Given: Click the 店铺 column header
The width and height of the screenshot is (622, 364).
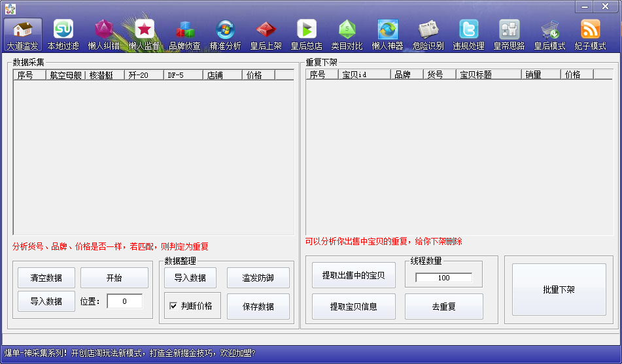Looking at the screenshot, I should [x=222, y=75].
